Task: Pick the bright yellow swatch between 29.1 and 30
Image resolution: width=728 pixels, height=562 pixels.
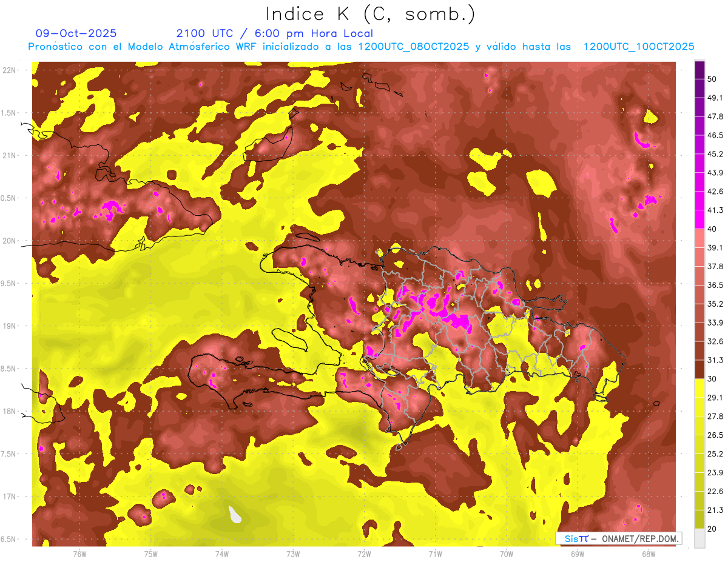Action: coord(699,388)
